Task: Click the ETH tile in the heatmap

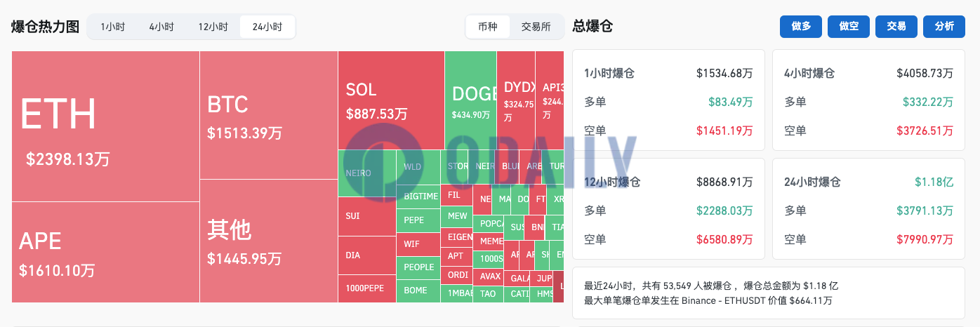Action: click(x=105, y=126)
